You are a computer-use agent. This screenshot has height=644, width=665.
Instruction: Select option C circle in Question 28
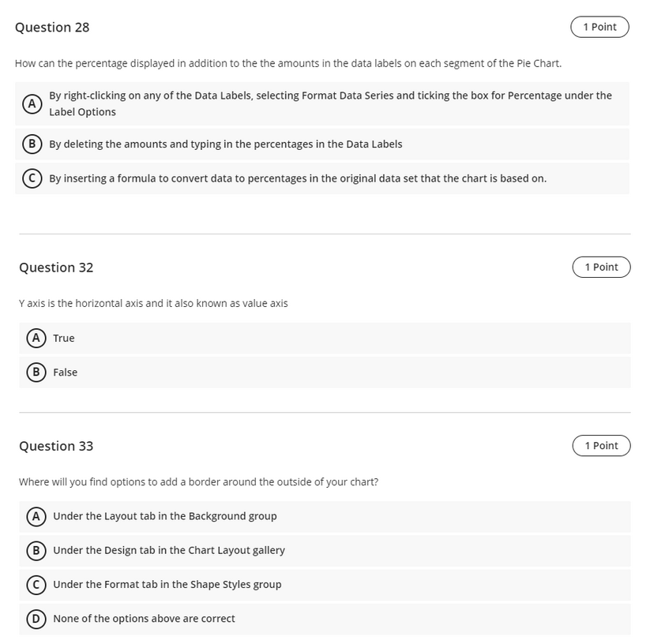pyautogui.click(x=32, y=178)
